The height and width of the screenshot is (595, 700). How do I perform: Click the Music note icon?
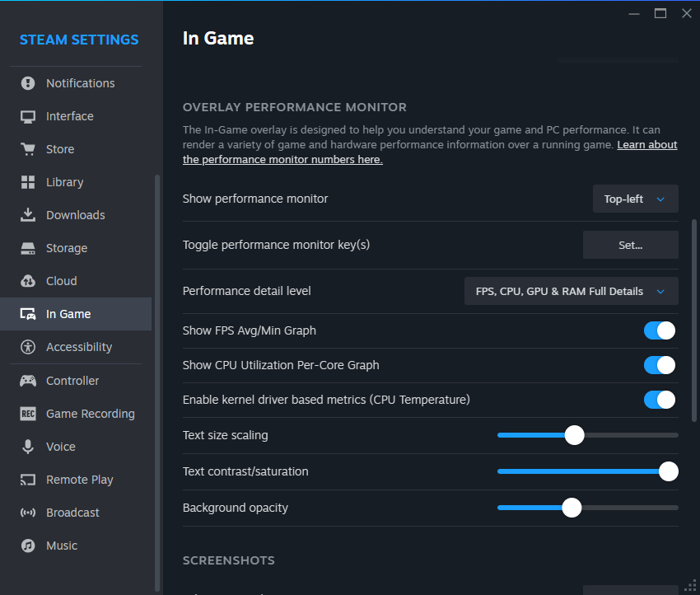28,546
